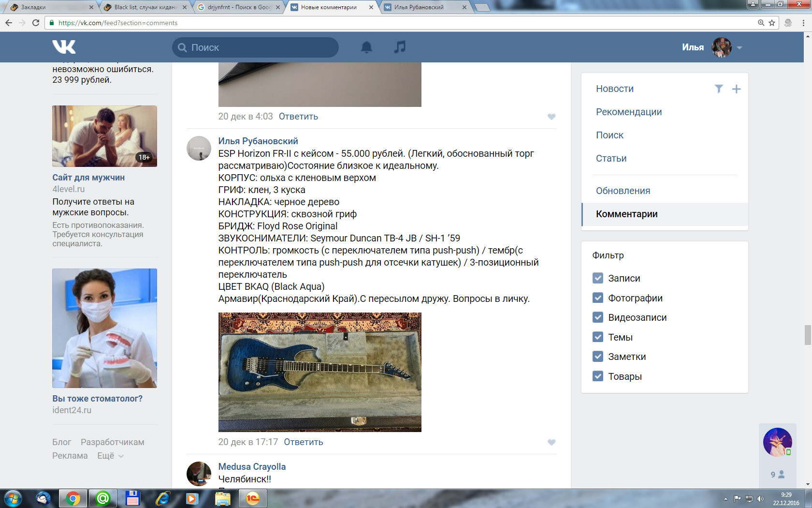This screenshot has height=508, width=812.
Task: Open the Блог footer link
Action: (x=61, y=442)
